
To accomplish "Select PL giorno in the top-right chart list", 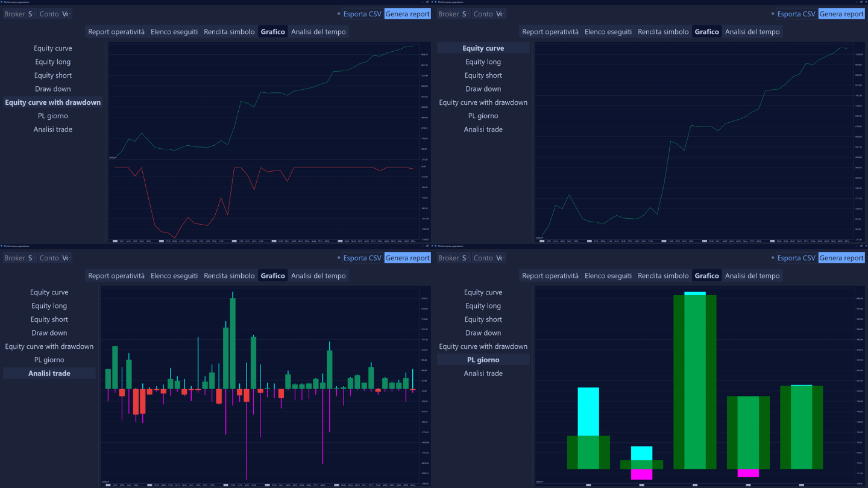I will [482, 115].
